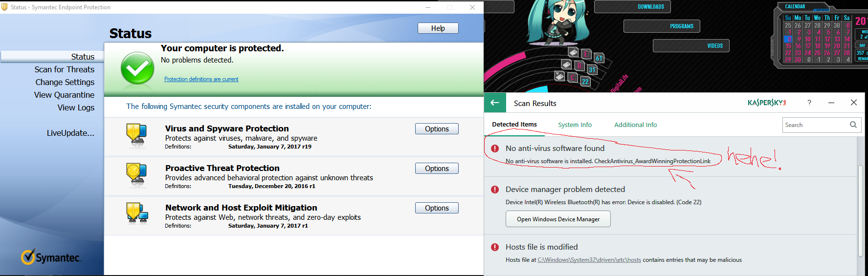This screenshot has height=276, width=868.
Task: Click Open Windows Device Manager button
Action: [x=558, y=219]
